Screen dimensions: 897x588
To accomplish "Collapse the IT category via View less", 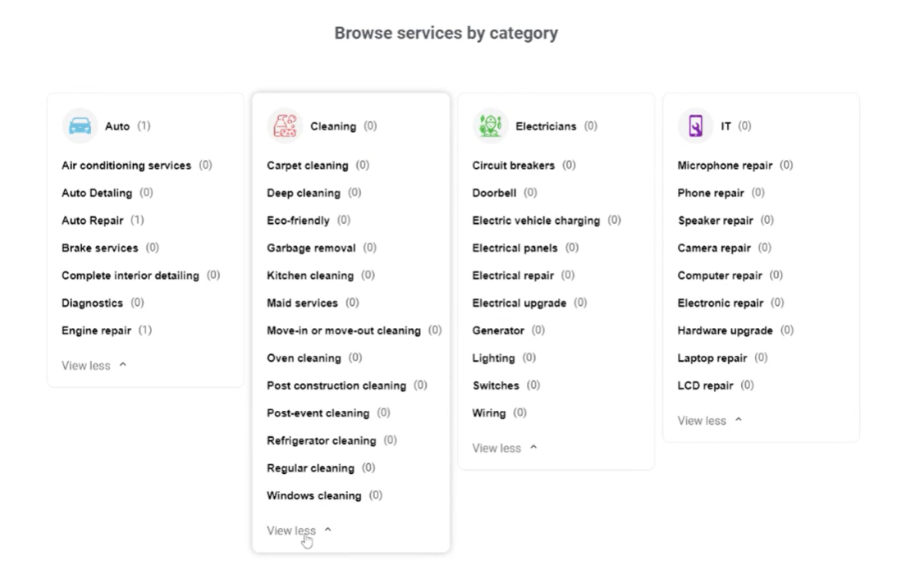I will click(703, 420).
